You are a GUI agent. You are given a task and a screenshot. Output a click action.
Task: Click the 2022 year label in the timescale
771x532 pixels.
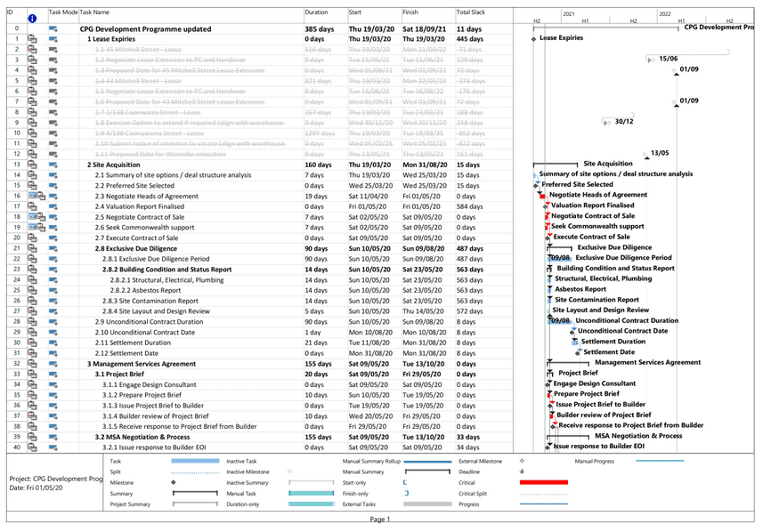coord(665,13)
